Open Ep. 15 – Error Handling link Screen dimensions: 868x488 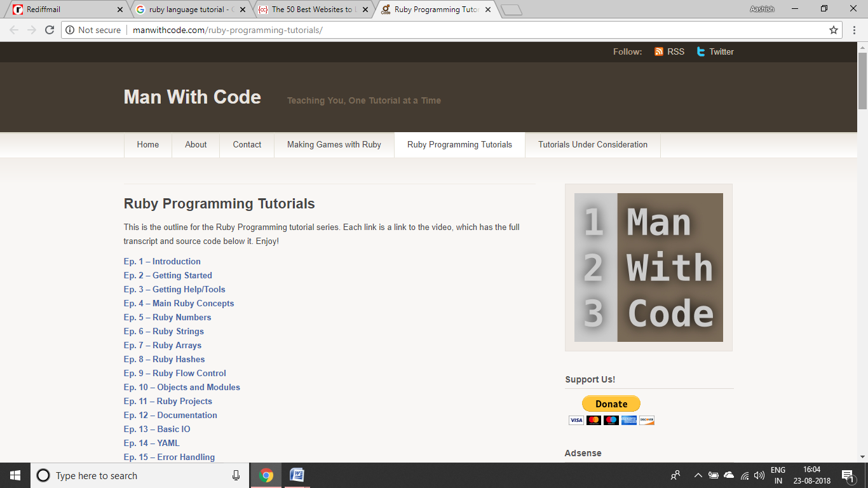pos(169,457)
